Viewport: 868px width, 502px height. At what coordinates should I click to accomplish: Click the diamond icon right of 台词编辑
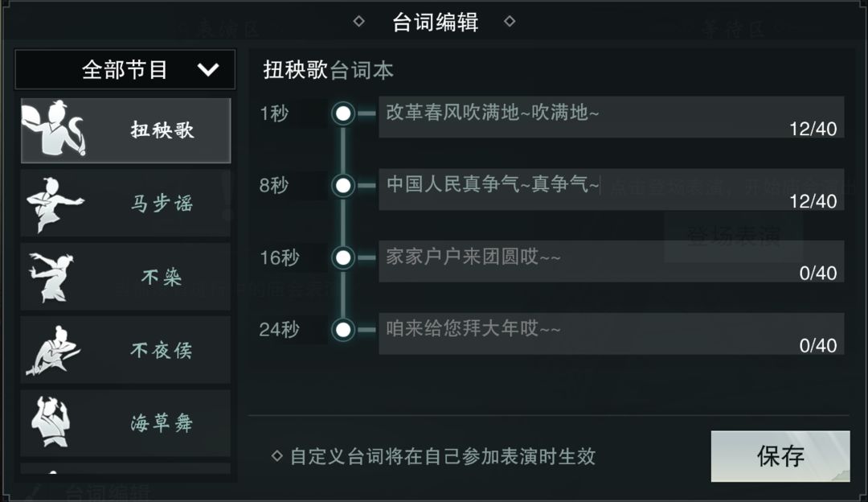(510, 21)
